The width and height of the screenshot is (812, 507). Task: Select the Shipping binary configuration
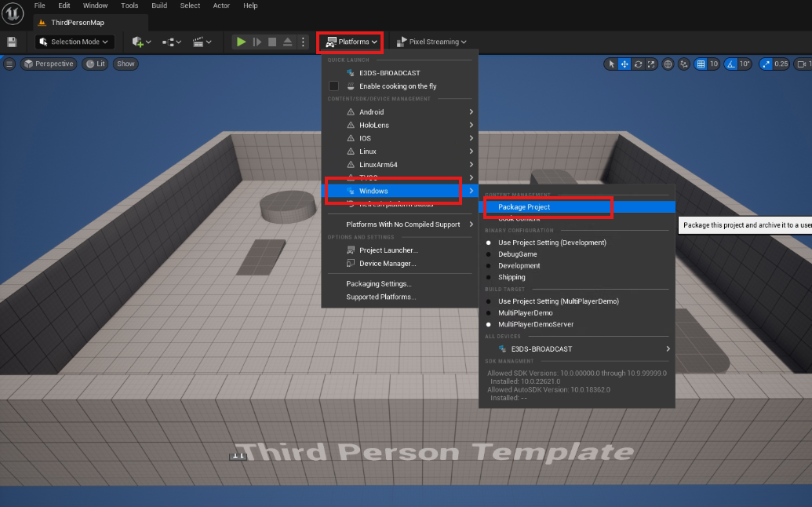pos(512,277)
